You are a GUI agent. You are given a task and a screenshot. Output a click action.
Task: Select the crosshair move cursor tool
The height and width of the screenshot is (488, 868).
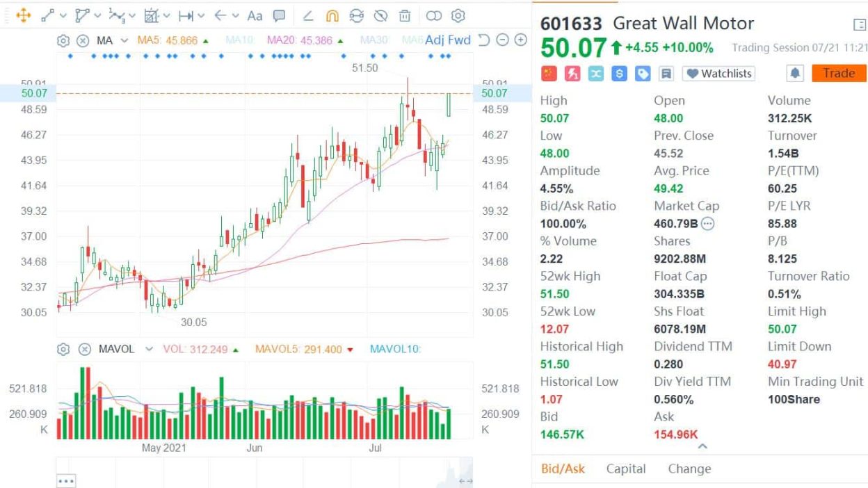coord(23,15)
